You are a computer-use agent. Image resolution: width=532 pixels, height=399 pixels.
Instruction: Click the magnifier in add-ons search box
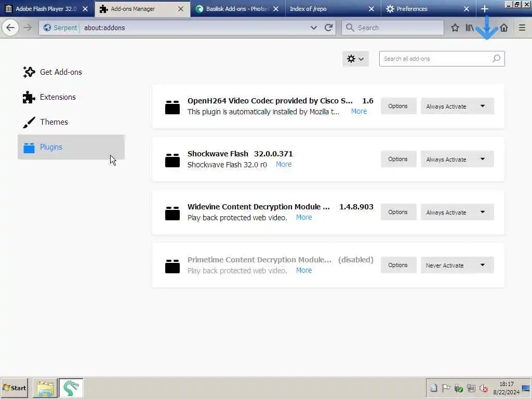tap(496, 58)
